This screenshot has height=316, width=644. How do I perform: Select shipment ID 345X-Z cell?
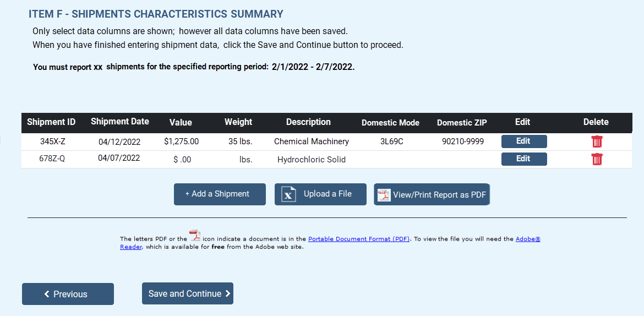tap(53, 141)
